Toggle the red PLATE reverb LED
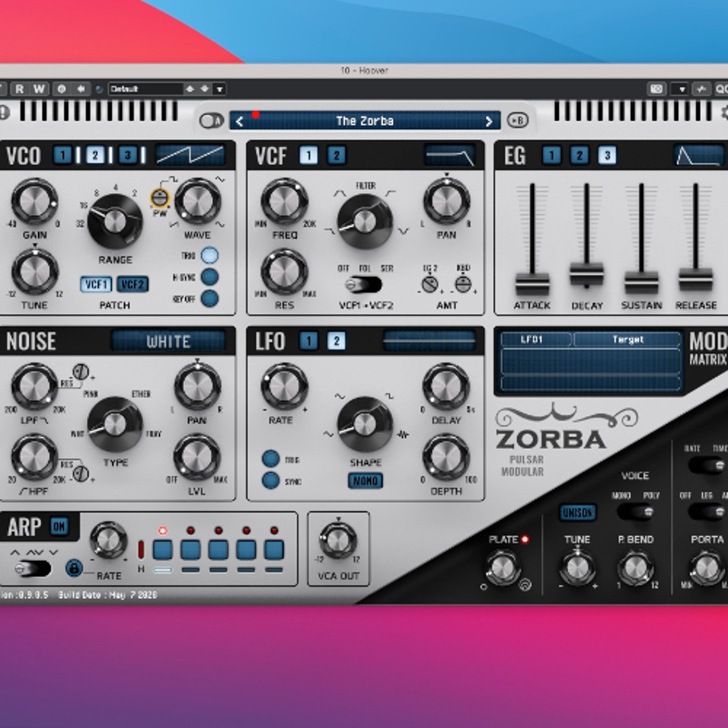 click(x=524, y=539)
